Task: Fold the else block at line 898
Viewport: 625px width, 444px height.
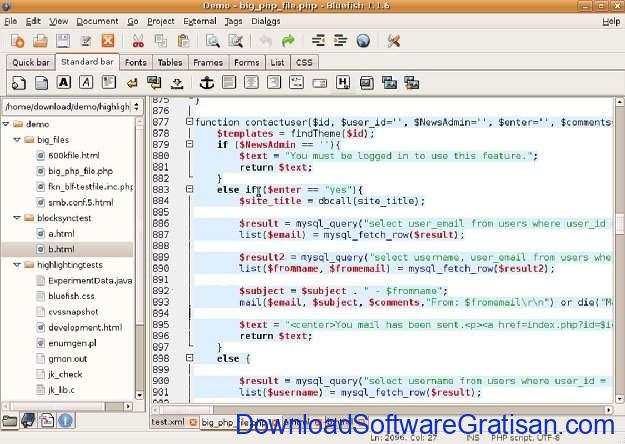Action: (x=190, y=358)
